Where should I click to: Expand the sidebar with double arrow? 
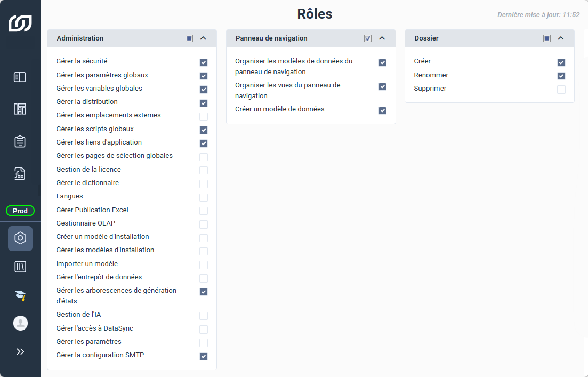[x=20, y=351]
